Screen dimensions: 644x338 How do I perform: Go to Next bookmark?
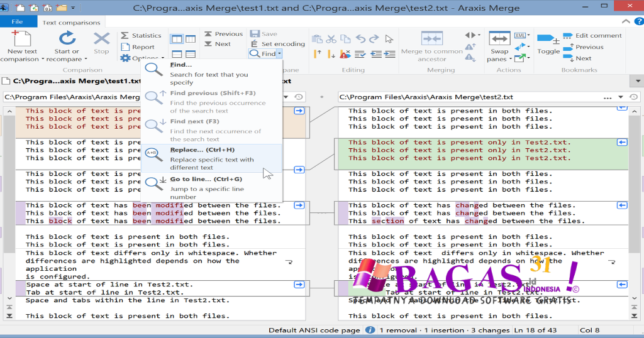click(x=577, y=58)
